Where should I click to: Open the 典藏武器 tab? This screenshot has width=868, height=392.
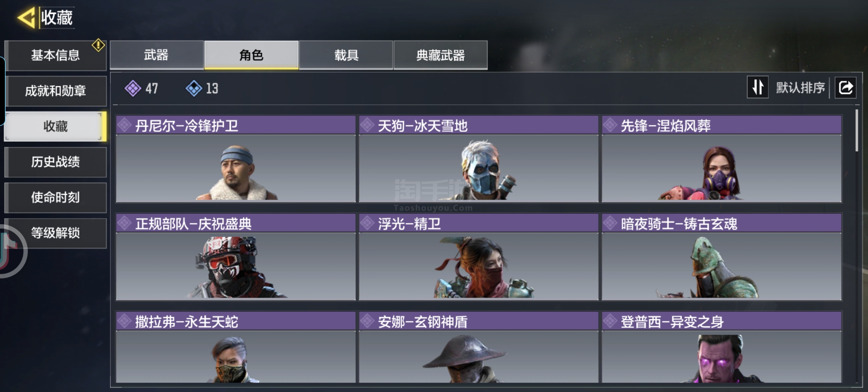point(441,55)
